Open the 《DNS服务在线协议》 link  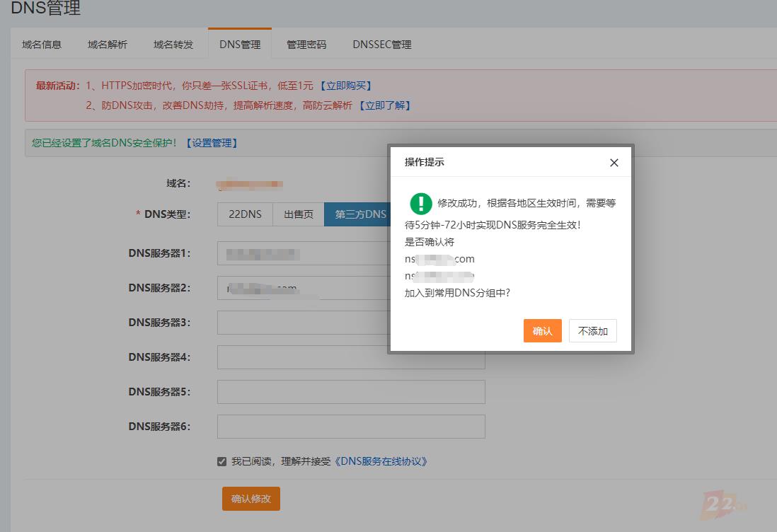pyautogui.click(x=381, y=461)
